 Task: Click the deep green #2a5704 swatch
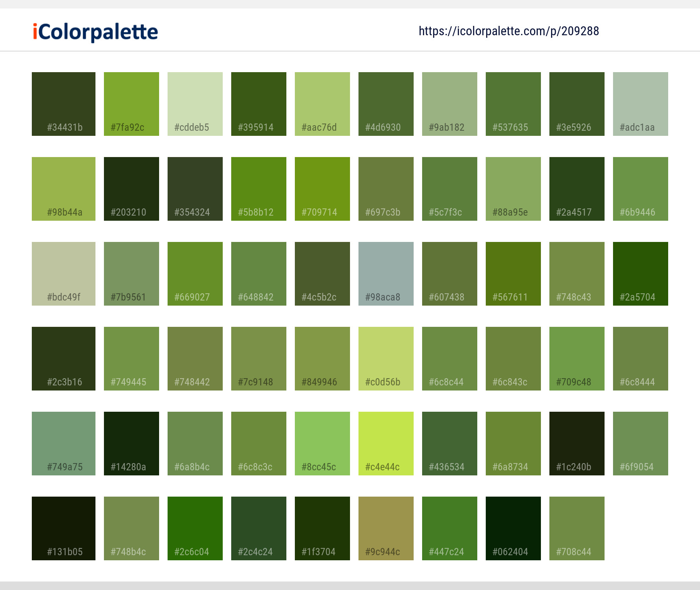[x=641, y=274]
